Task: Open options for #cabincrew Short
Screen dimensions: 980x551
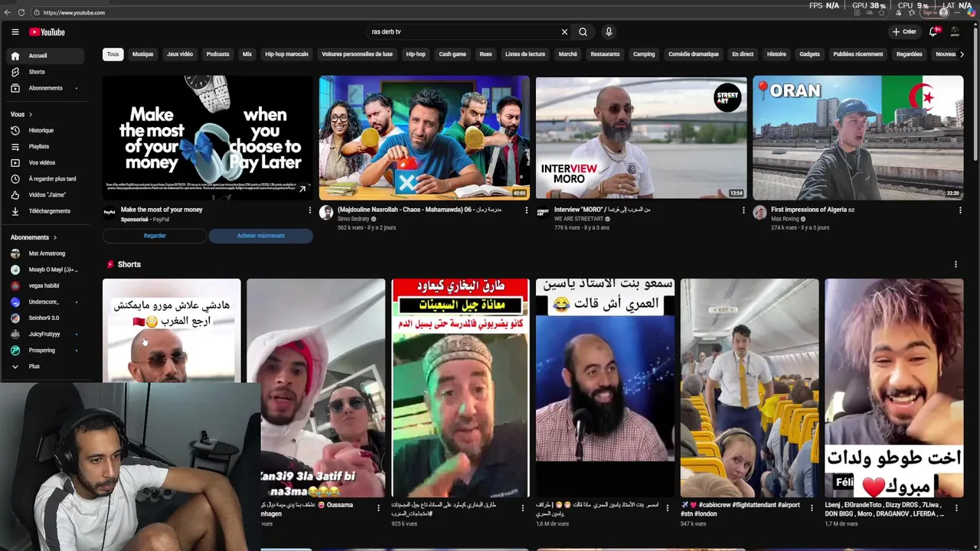Action: coord(812,507)
